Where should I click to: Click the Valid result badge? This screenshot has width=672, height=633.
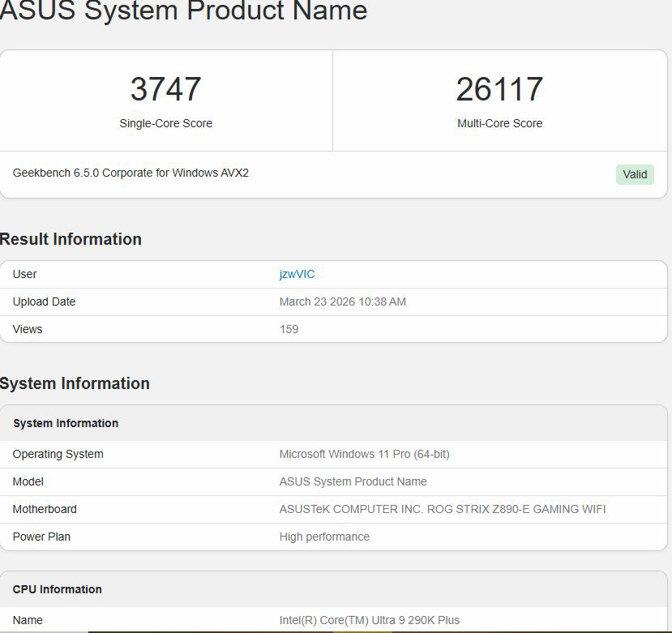(635, 174)
